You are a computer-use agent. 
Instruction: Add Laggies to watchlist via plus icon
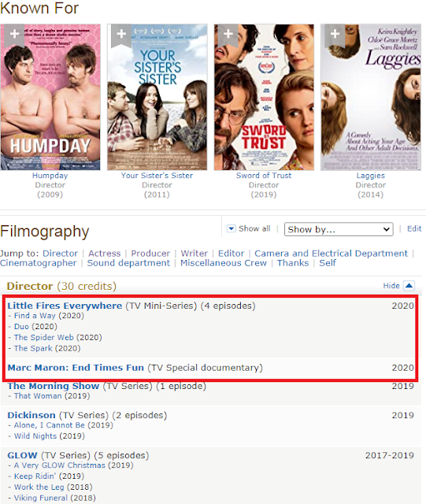click(335, 34)
